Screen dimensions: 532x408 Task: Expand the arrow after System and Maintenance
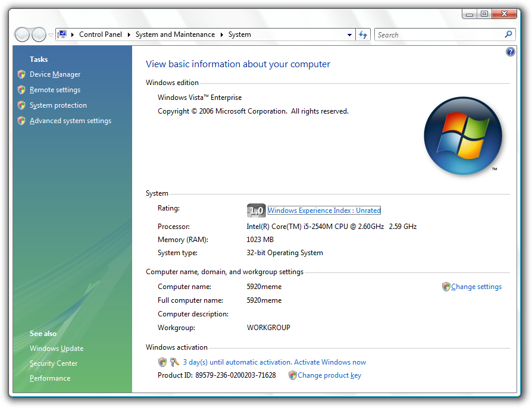pyautogui.click(x=222, y=34)
